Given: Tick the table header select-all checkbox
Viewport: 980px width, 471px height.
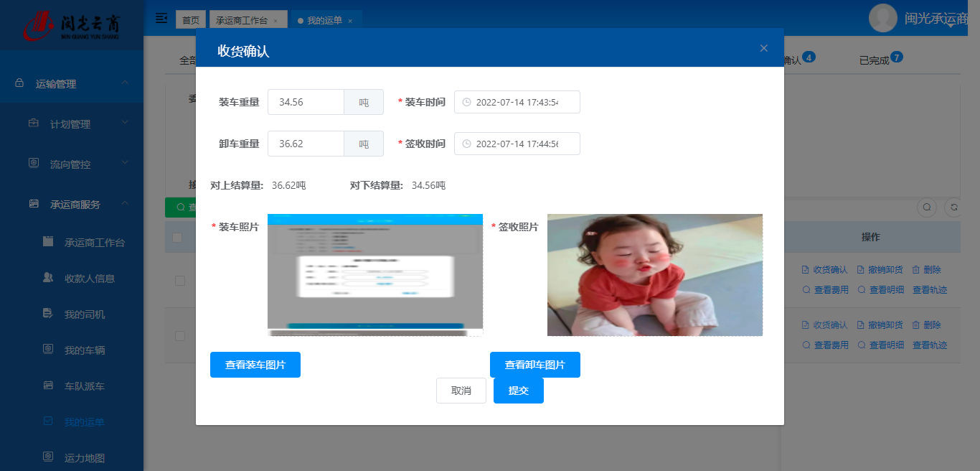Looking at the screenshot, I should click(177, 238).
